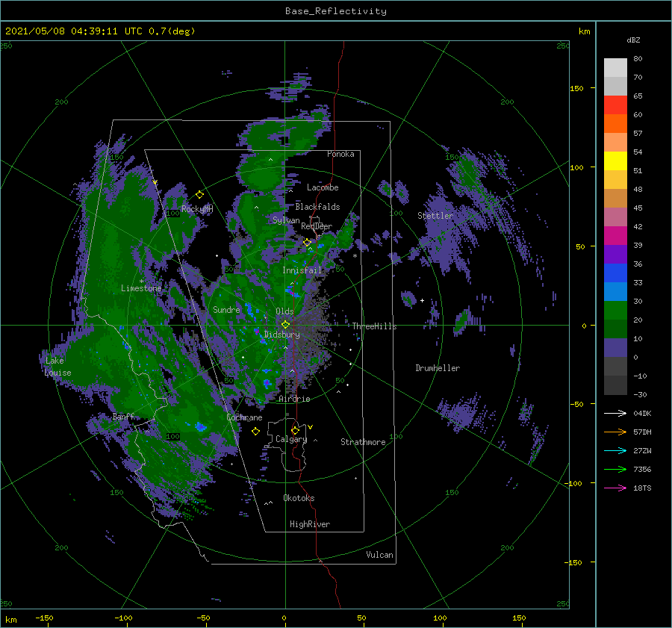The width and height of the screenshot is (672, 628).
Task: Click the Cochrane town label
Action: click(244, 417)
